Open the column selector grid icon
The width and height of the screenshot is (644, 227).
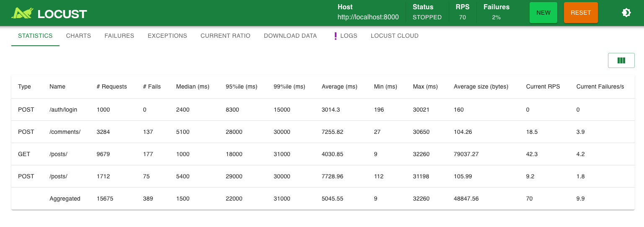tap(621, 60)
